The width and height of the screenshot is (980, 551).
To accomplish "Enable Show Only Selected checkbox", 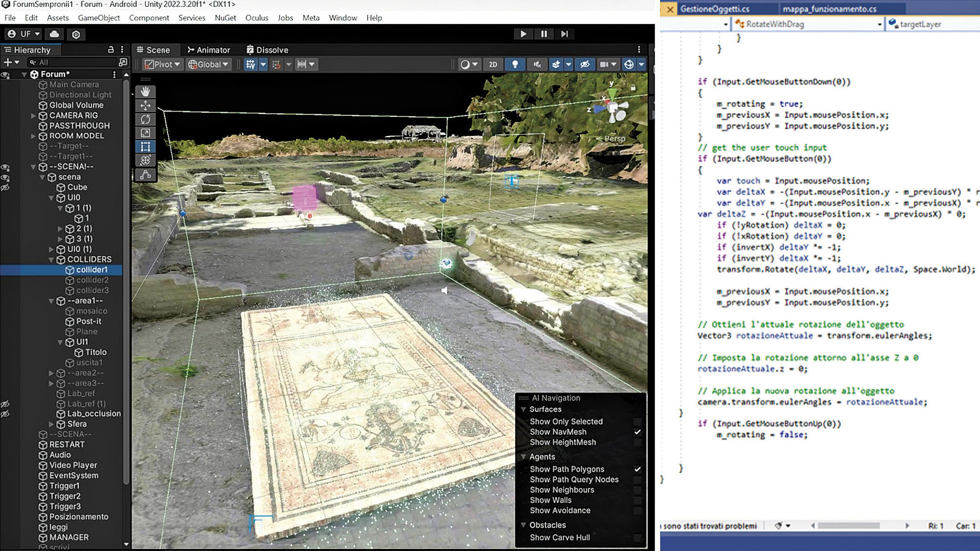I will [637, 421].
